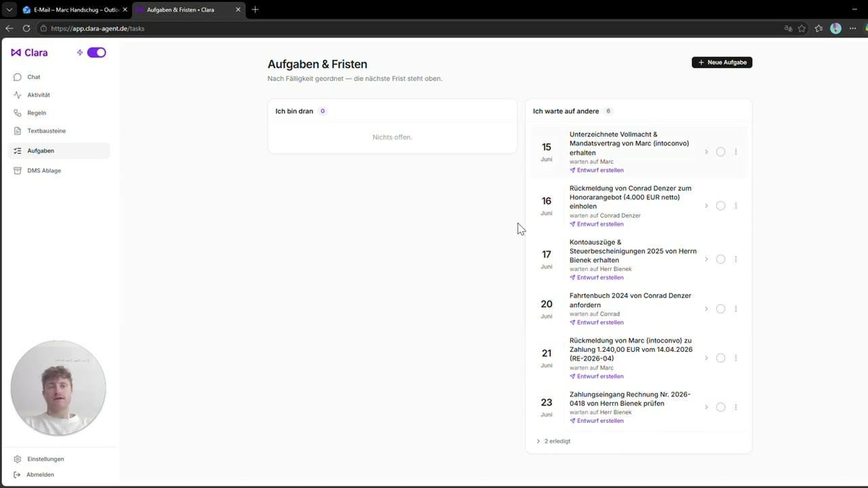Open three-dot menu for Fahrtenbuch 2024 task
The image size is (868, 488).
tap(736, 309)
